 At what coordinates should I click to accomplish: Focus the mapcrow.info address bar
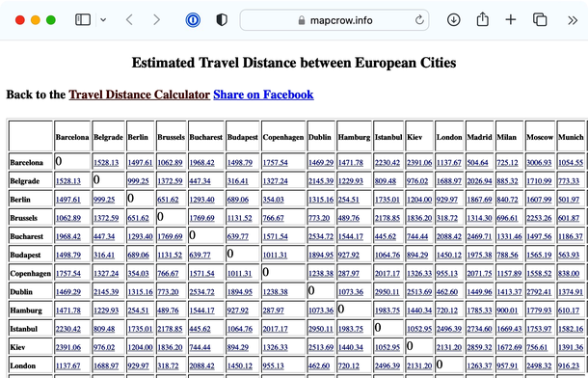tap(334, 20)
